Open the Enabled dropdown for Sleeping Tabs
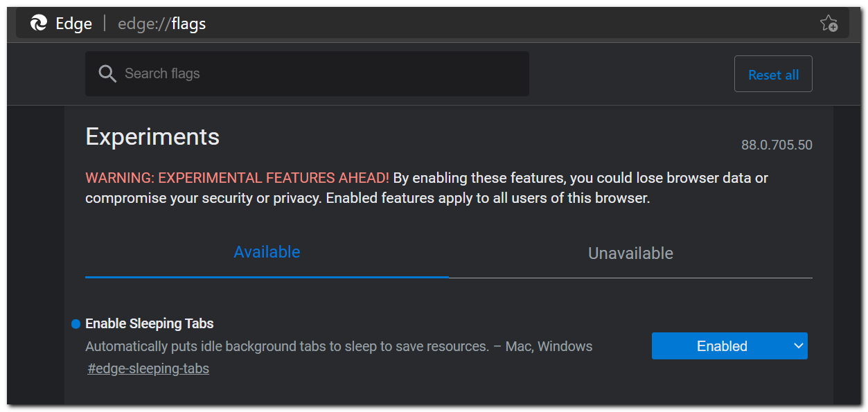The image size is (868, 412). pyautogui.click(x=729, y=346)
